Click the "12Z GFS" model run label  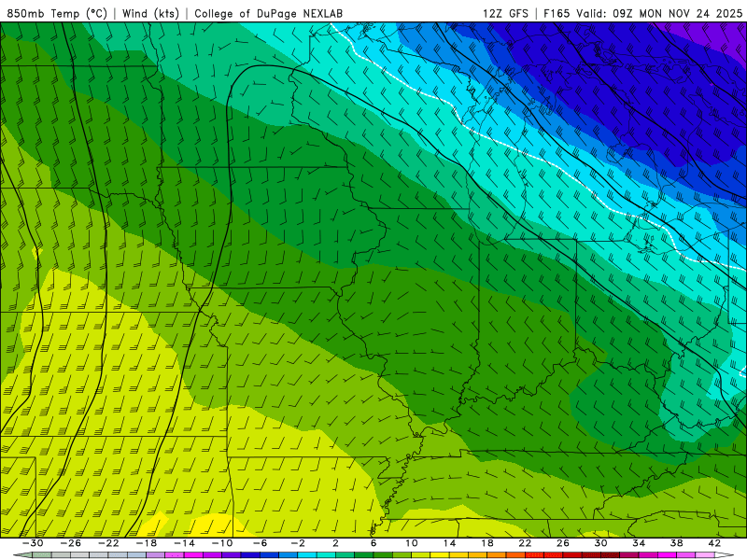505,13
